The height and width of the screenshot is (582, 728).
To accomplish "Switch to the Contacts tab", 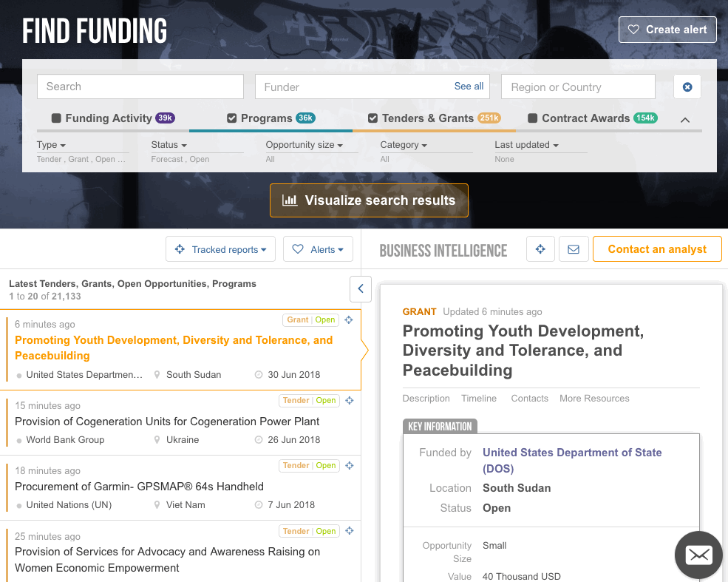I will pyautogui.click(x=529, y=398).
